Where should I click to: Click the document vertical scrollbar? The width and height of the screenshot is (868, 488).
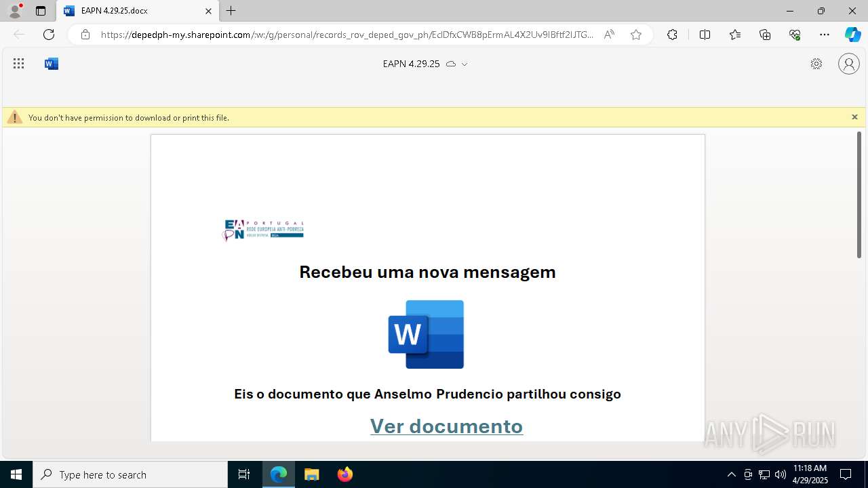tap(859, 195)
